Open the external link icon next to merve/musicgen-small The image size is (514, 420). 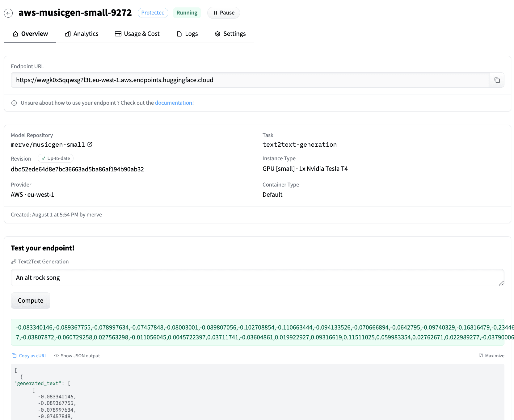click(x=90, y=144)
